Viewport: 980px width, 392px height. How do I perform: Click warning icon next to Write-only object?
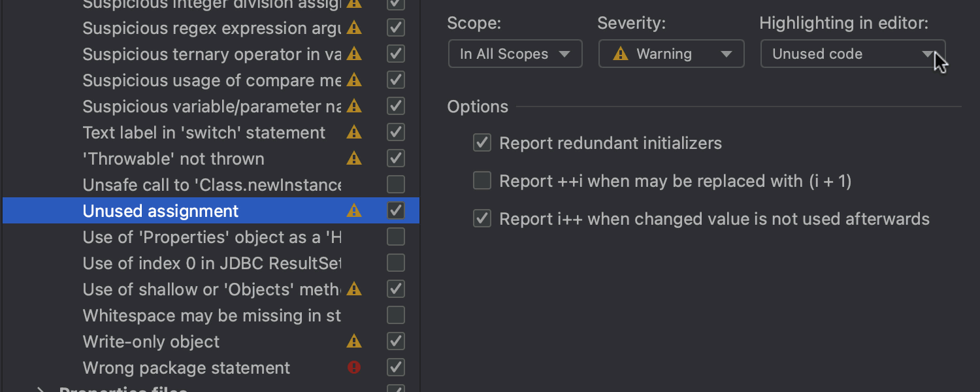354,341
